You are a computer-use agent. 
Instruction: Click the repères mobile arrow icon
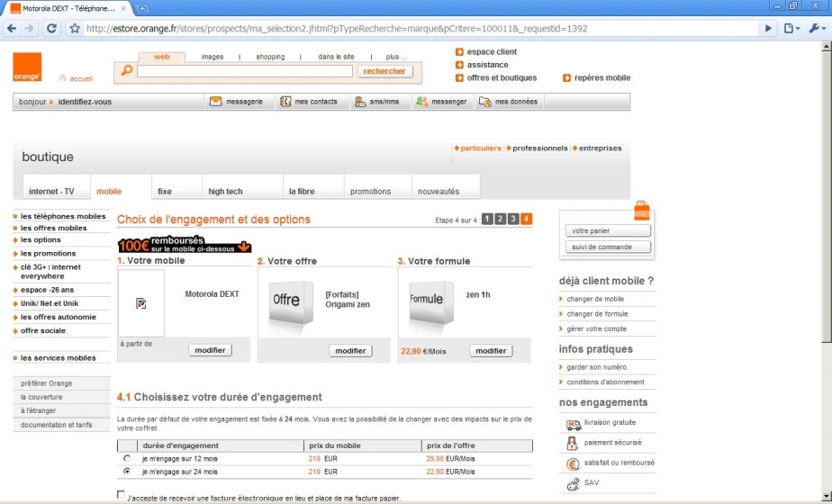pos(566,78)
